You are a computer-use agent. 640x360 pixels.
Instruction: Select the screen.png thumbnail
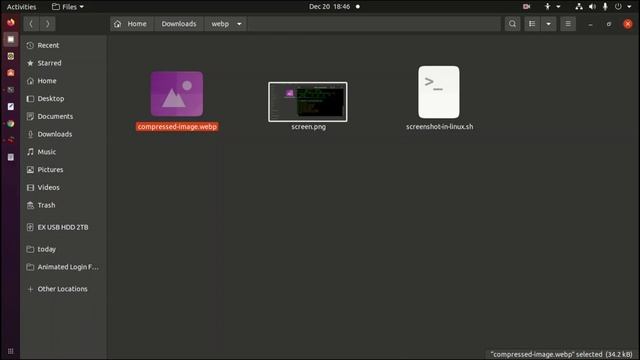click(x=308, y=102)
